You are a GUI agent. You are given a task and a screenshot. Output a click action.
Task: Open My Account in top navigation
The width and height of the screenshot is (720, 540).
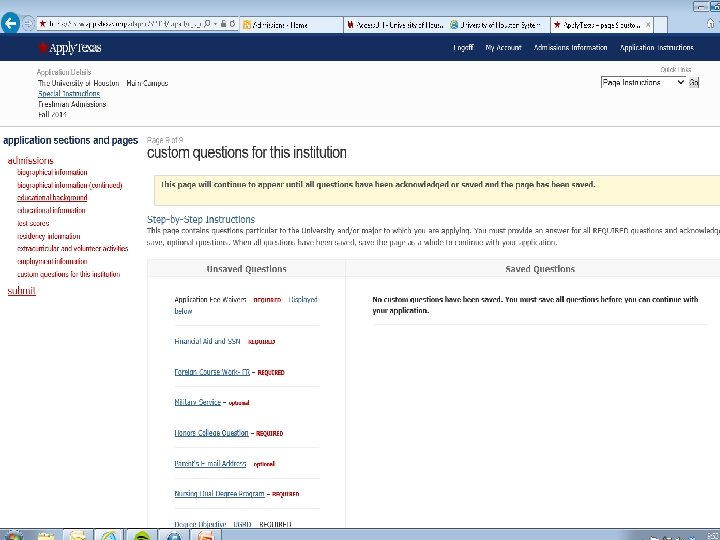pos(503,47)
